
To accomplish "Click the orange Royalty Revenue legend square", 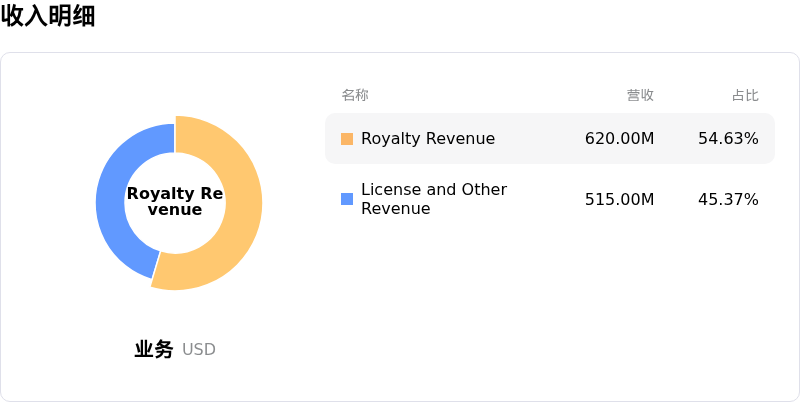I will [x=347, y=139].
